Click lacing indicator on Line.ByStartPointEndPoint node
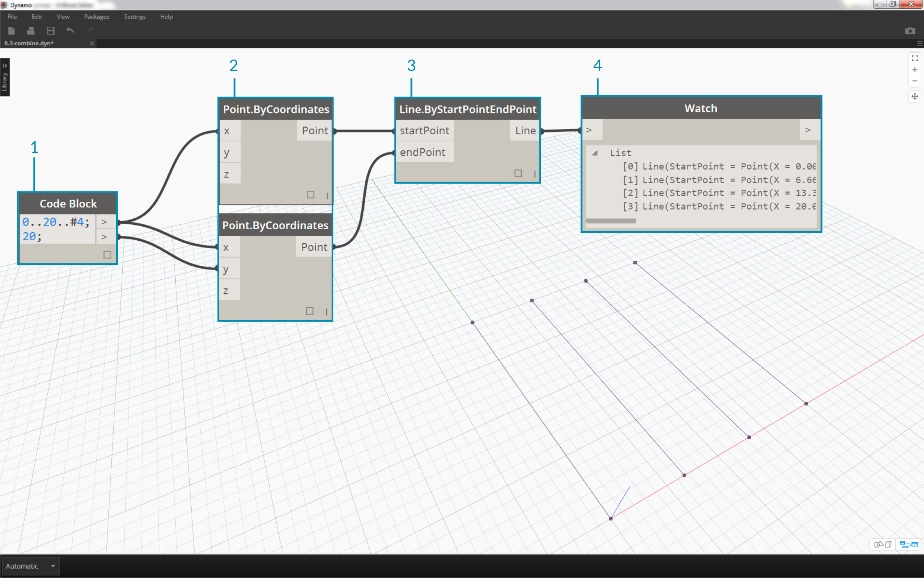The width and height of the screenshot is (924, 578). pos(534,174)
